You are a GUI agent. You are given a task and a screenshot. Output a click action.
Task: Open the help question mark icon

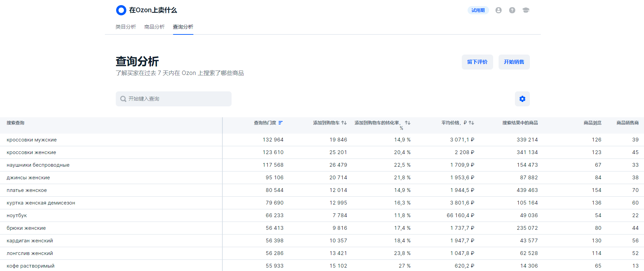[512, 10]
